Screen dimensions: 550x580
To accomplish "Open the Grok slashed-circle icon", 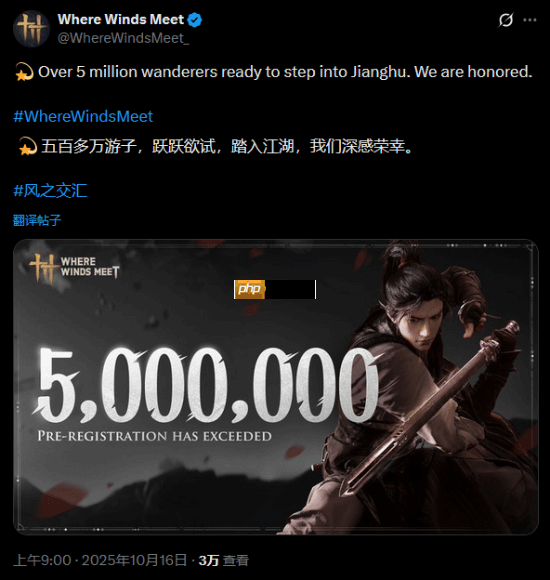I will click(x=505, y=20).
